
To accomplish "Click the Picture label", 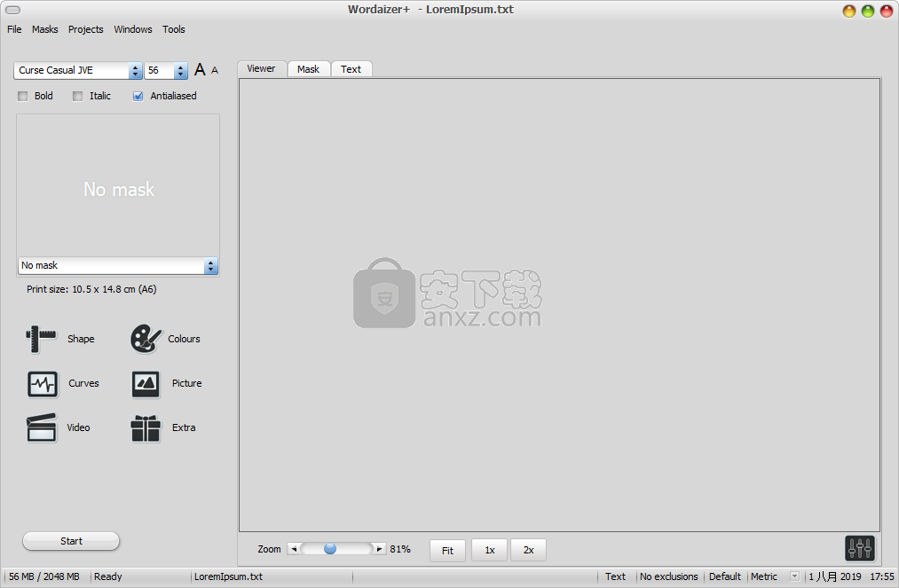I will [x=187, y=383].
